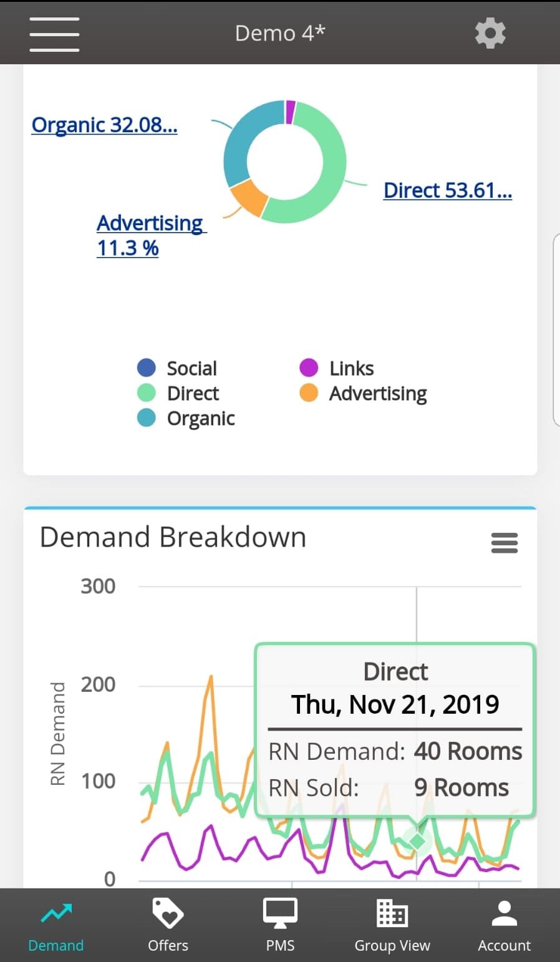Open the hamburger navigation menu
Viewport: 560px width, 962px height.
click(54, 34)
